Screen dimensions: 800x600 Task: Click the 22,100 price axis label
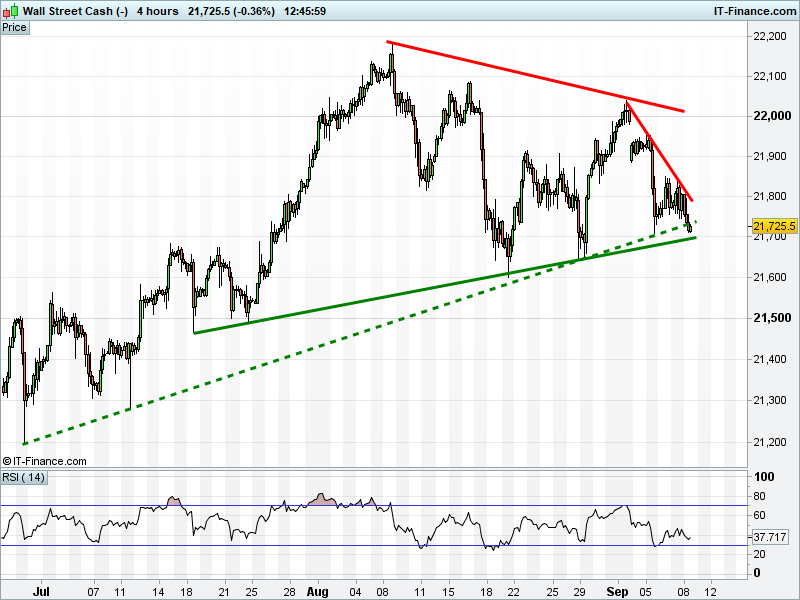click(770, 77)
